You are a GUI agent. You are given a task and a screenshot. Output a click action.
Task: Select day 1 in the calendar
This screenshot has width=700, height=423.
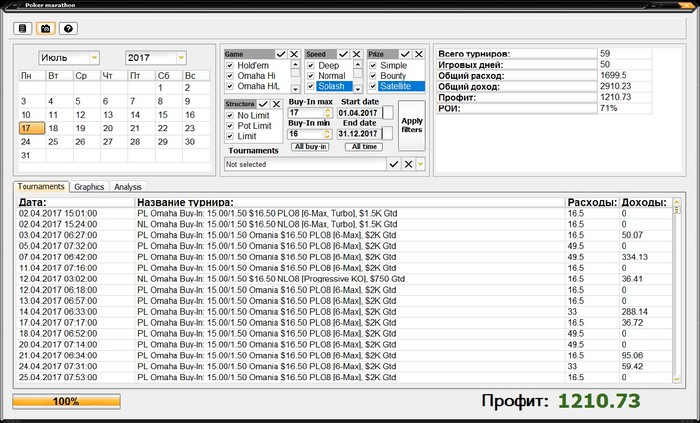point(168,88)
